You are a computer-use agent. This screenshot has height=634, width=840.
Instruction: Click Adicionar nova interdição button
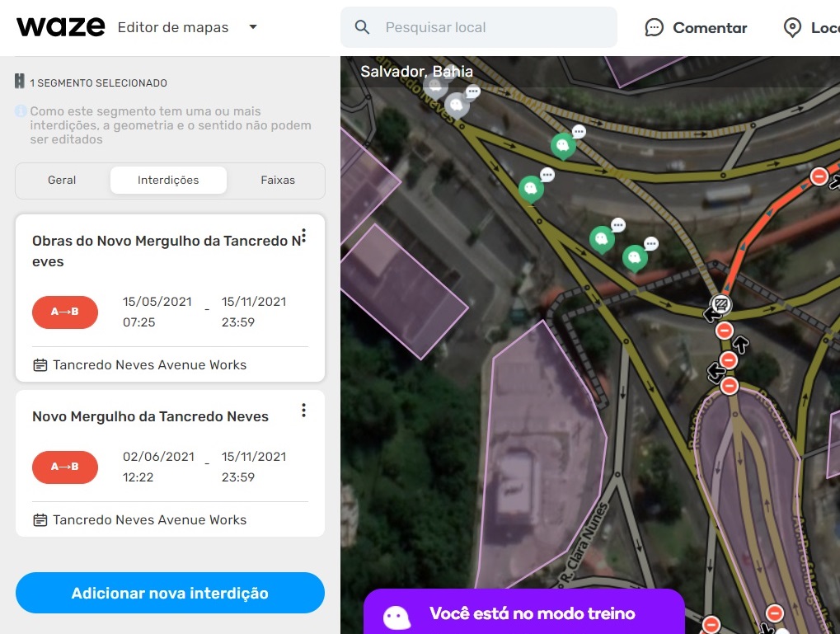click(x=170, y=593)
